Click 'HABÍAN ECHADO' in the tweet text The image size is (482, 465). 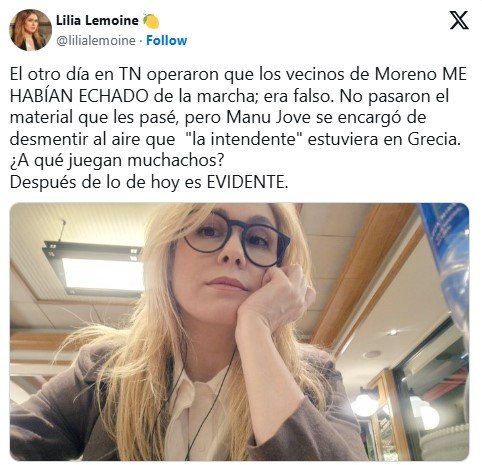tap(79, 96)
